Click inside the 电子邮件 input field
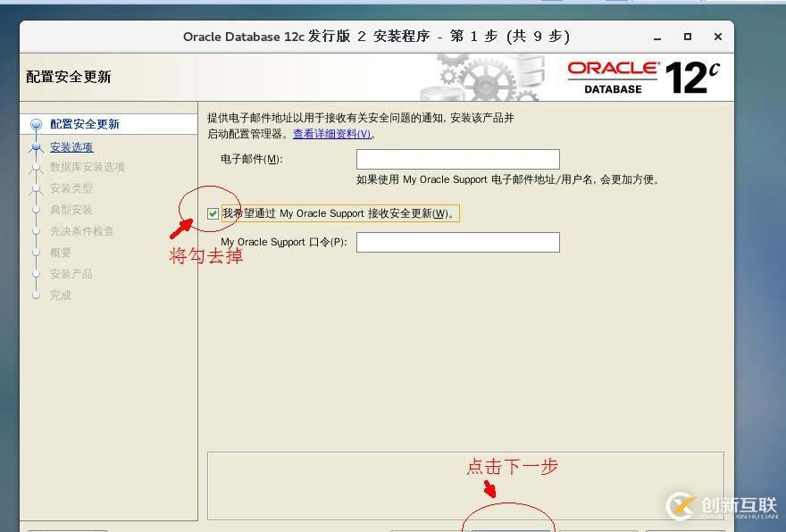This screenshot has width=786, height=532. click(x=457, y=159)
